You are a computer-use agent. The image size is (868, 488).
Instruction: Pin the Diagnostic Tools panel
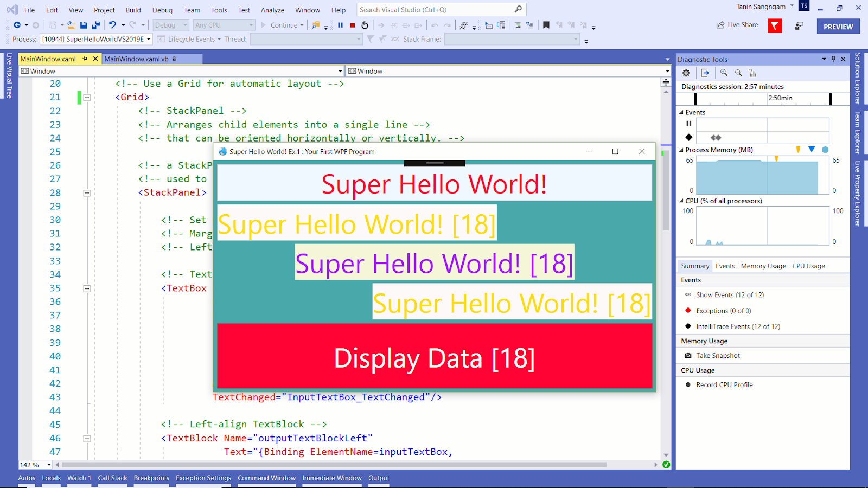coord(834,59)
